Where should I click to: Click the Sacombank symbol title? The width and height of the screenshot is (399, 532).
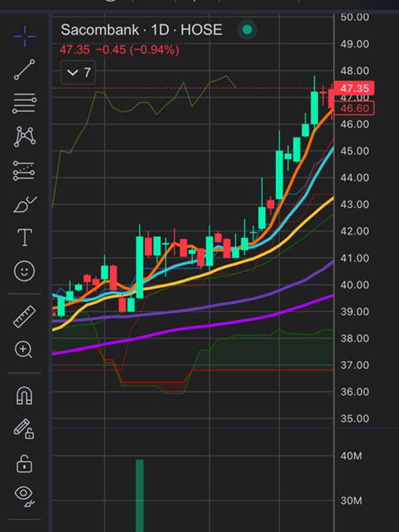point(142,30)
